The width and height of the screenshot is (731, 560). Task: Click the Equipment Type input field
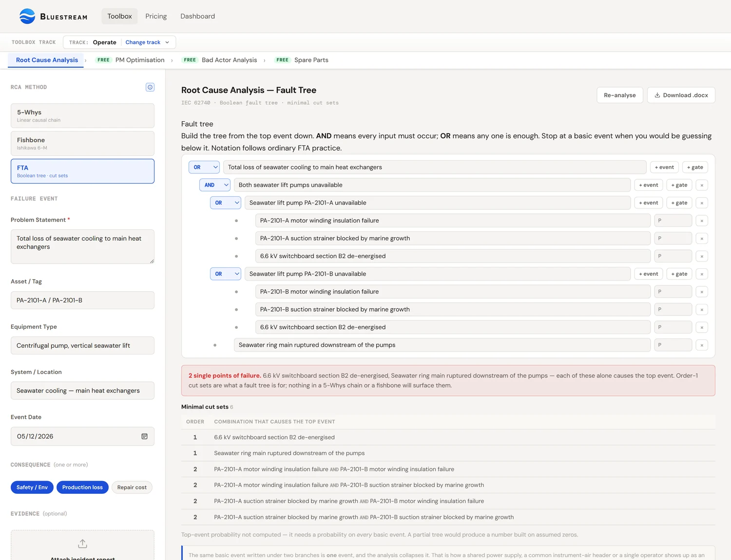[x=82, y=345]
